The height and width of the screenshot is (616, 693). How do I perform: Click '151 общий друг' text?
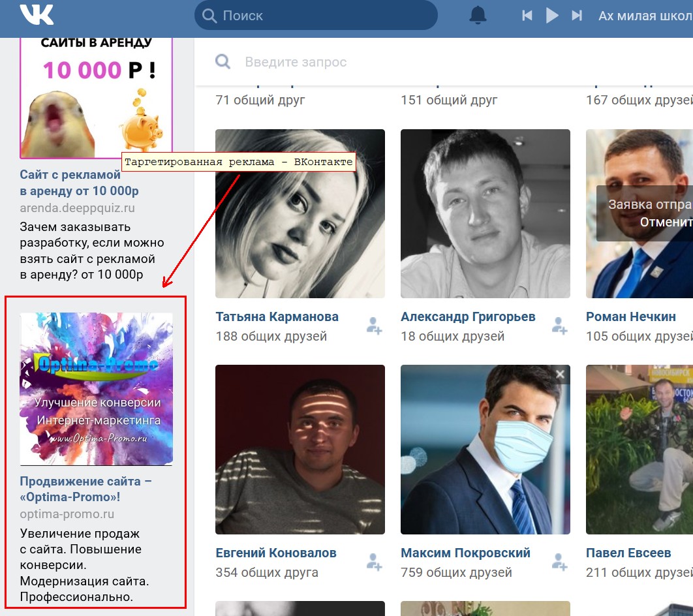[449, 100]
